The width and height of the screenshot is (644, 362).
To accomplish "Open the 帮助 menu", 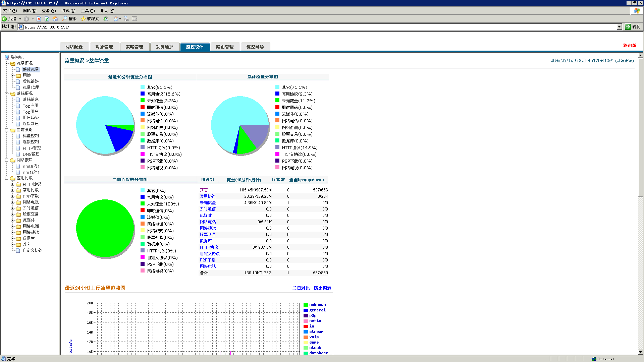I will click(x=107, y=11).
